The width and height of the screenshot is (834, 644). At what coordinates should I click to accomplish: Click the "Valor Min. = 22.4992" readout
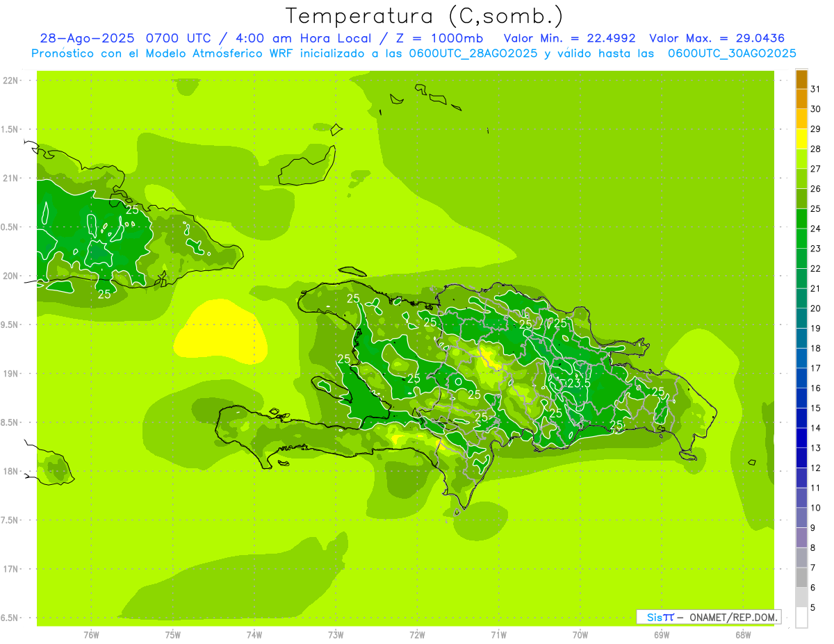click(569, 38)
